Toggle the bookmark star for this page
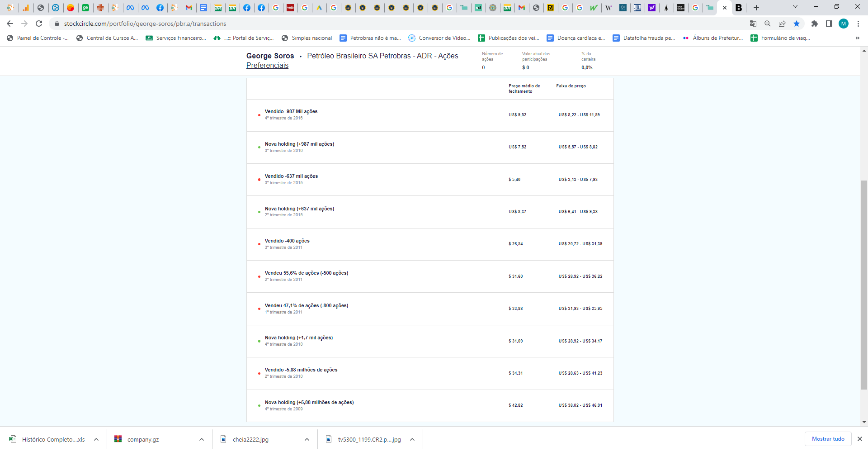Image resolution: width=868 pixels, height=452 pixels. 797,24
